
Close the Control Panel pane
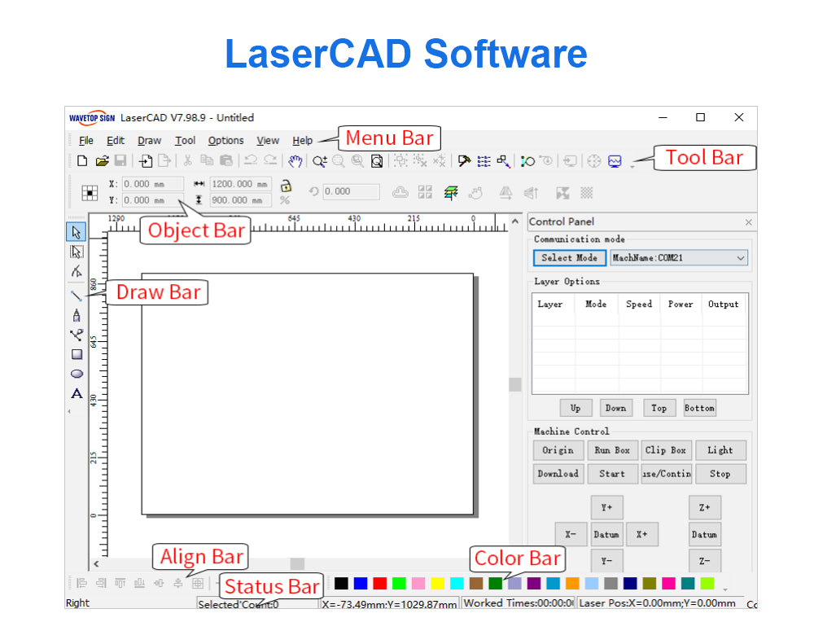pyautogui.click(x=748, y=222)
